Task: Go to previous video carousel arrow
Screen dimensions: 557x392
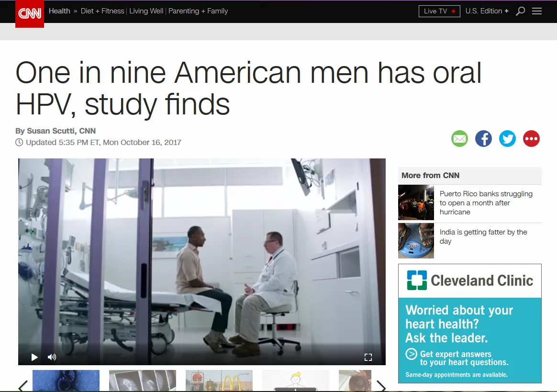Action: pos(23,386)
